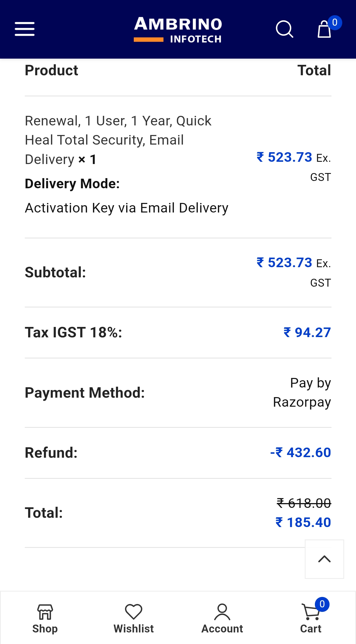Click the search magnifier icon
Viewport: 356px width, 644px height.
pyautogui.click(x=284, y=29)
